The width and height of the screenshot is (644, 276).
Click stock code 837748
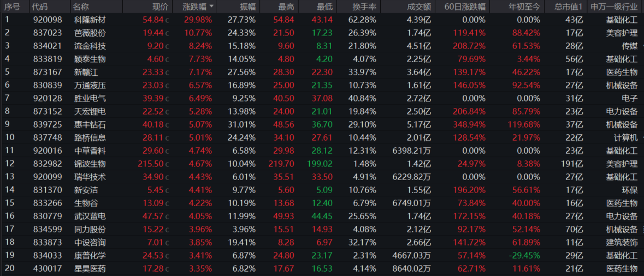pos(47,137)
